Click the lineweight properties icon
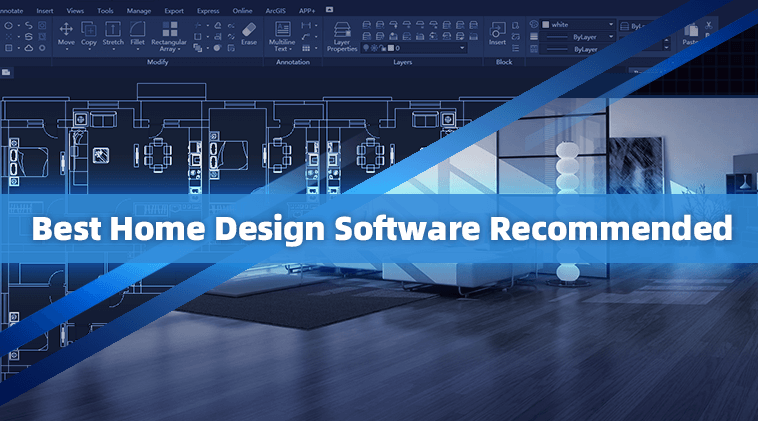The image size is (758, 421). pyautogui.click(x=534, y=37)
